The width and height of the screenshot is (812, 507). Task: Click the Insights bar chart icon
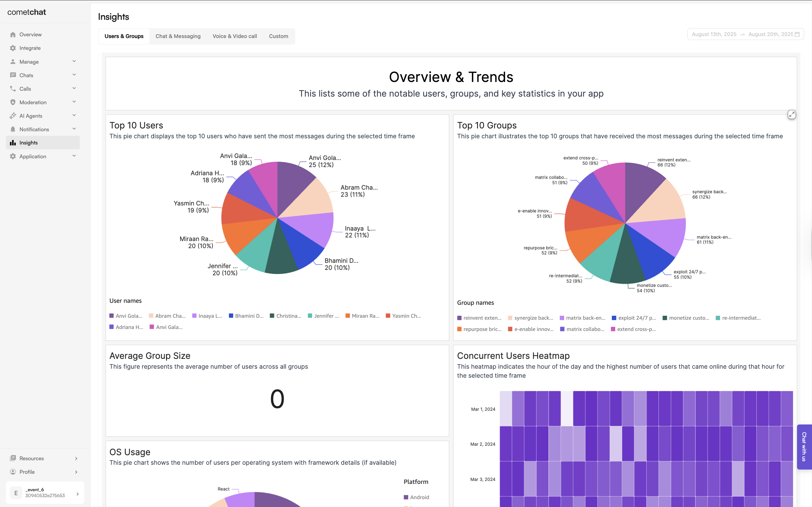coord(13,143)
